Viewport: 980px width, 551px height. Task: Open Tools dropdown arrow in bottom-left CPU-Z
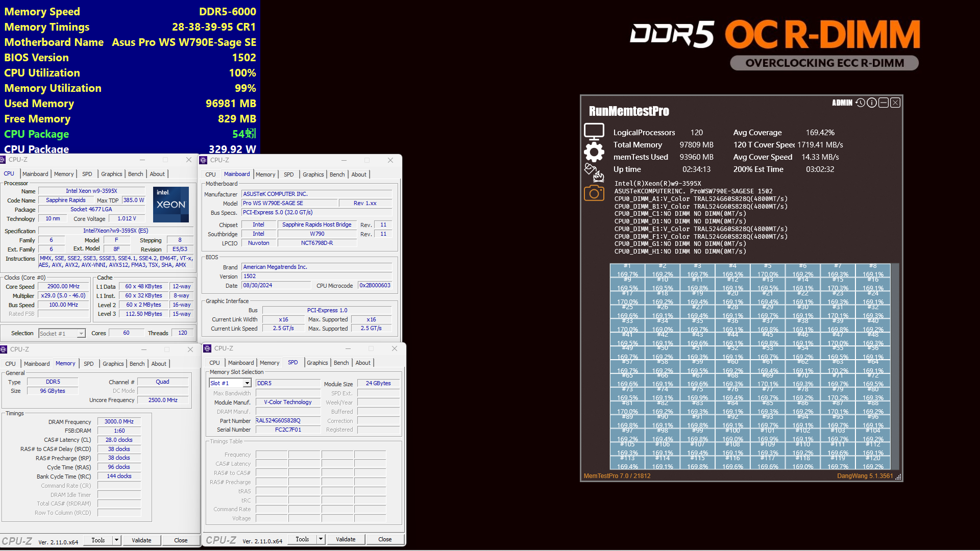click(x=116, y=540)
